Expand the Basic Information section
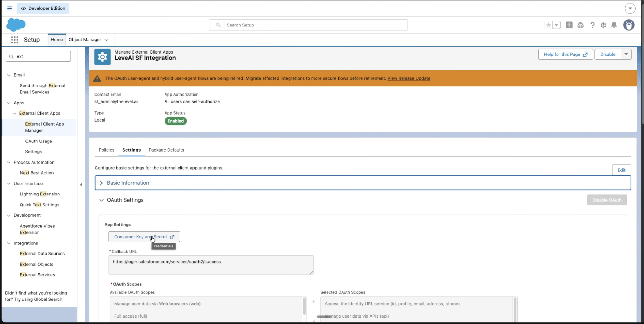Viewport: 644px width, 324px height. (363, 183)
